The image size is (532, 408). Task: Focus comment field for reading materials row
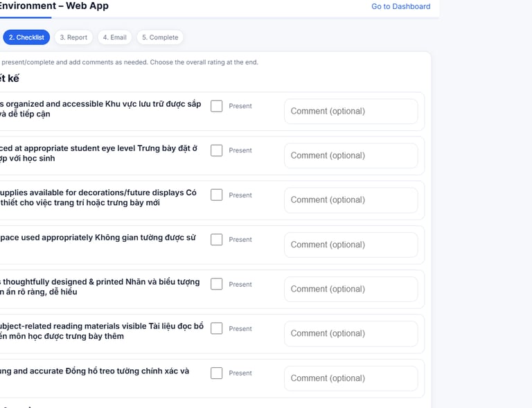pos(351,334)
